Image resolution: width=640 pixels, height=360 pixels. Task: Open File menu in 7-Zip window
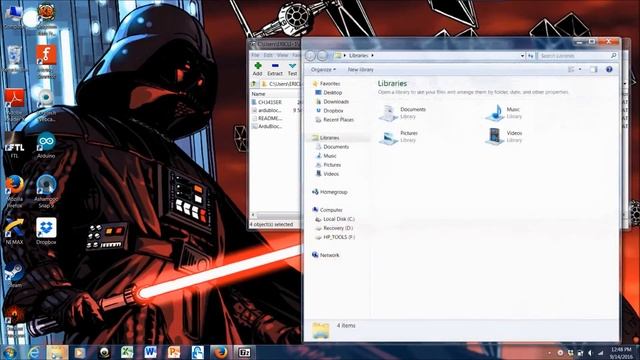pos(255,55)
